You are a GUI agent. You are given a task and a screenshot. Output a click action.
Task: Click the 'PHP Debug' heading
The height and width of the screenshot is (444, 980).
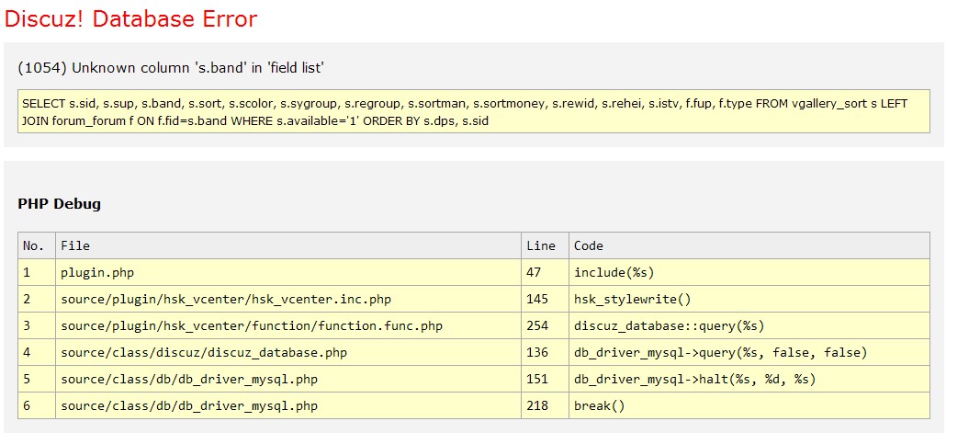(x=60, y=204)
